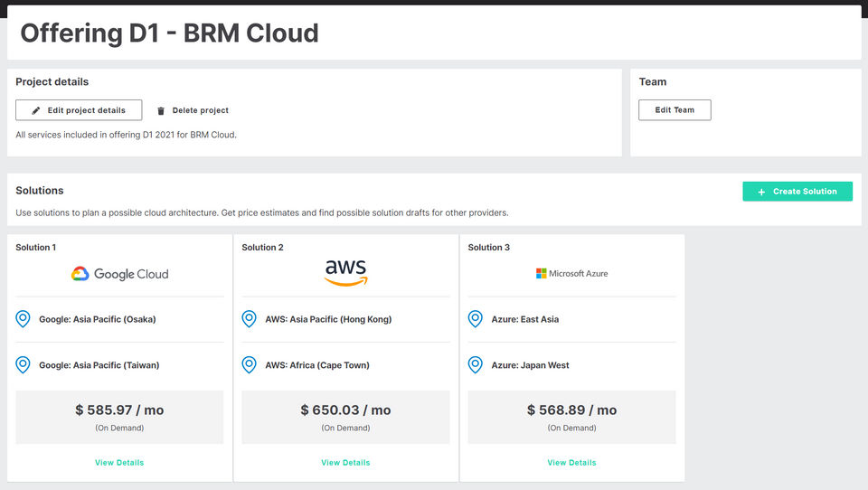Click the Solution 3 card title
868x490 pixels.
tap(489, 248)
